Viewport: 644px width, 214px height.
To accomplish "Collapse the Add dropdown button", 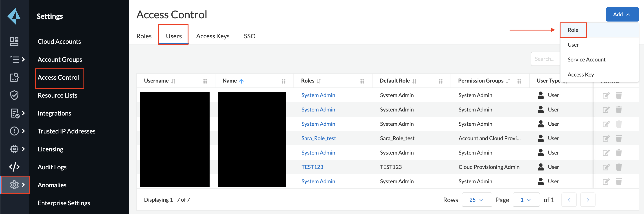I will point(622,15).
